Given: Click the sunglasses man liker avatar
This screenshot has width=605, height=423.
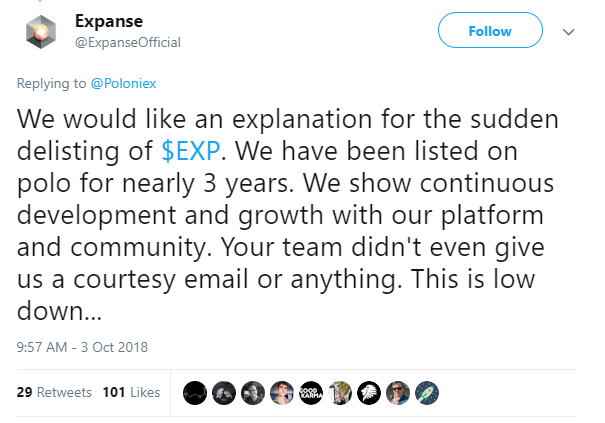Looking at the screenshot, I should (x=398, y=393).
